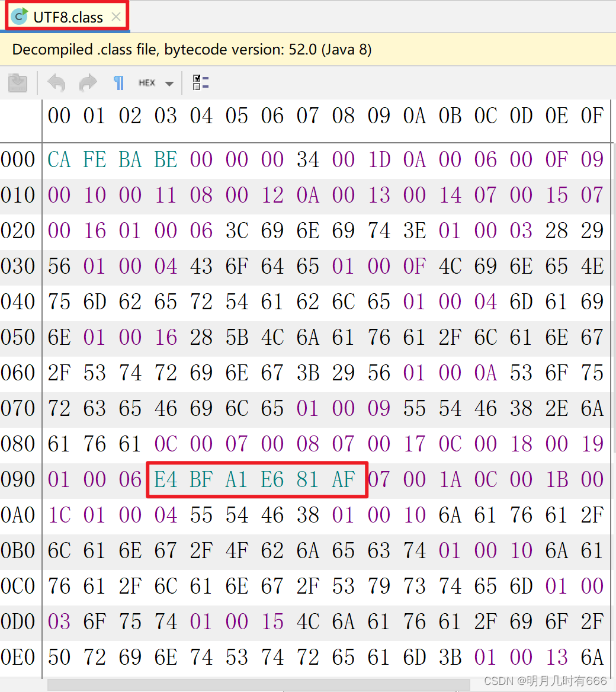Click byte BF in row 090

[x=201, y=480]
